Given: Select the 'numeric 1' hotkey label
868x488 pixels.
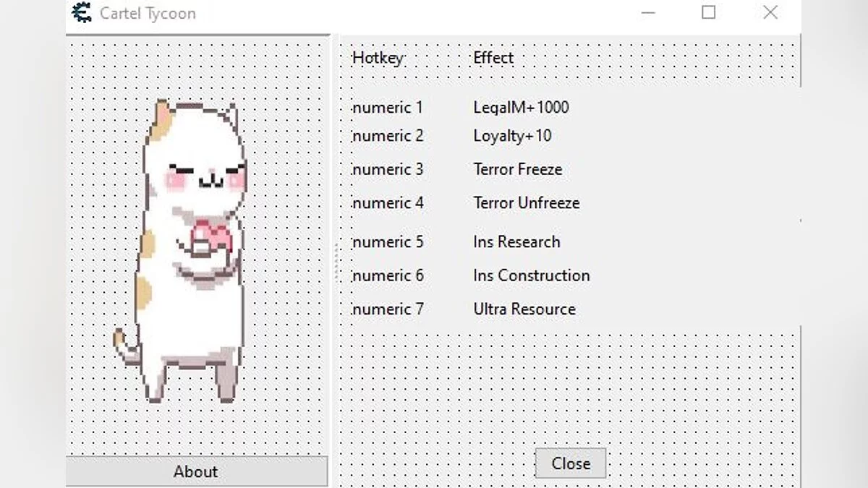Looking at the screenshot, I should [x=388, y=108].
